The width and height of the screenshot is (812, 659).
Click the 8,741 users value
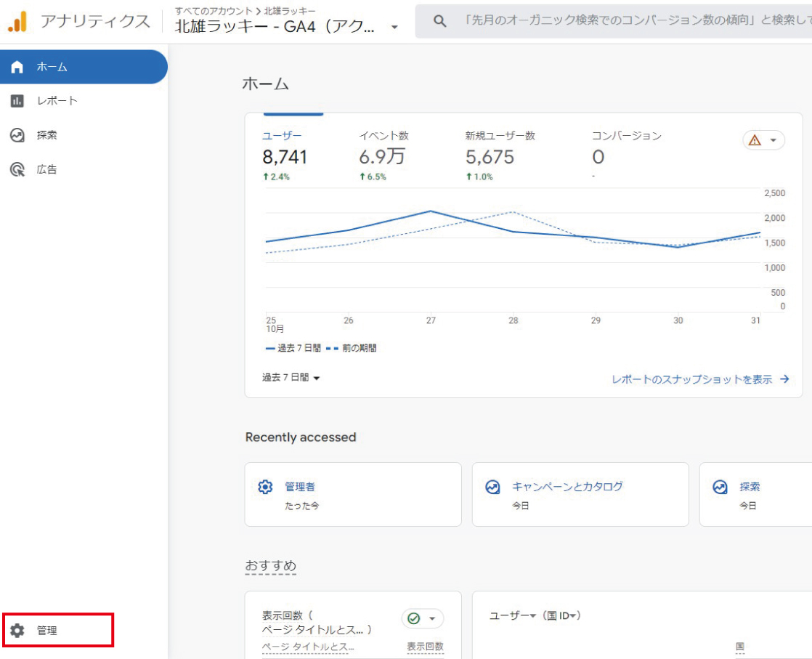(285, 157)
